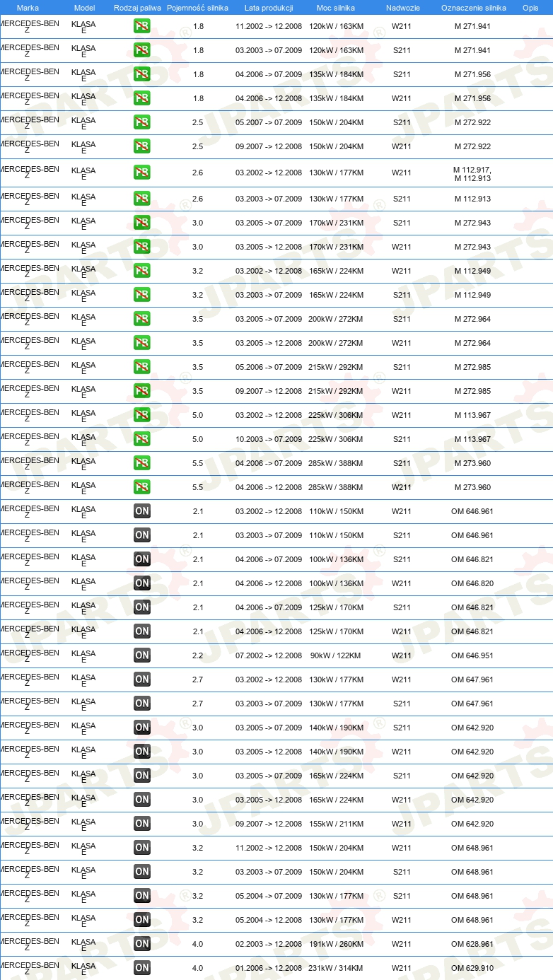Click the power cell 90kW / 122KM
553x980 pixels.
tap(336, 656)
